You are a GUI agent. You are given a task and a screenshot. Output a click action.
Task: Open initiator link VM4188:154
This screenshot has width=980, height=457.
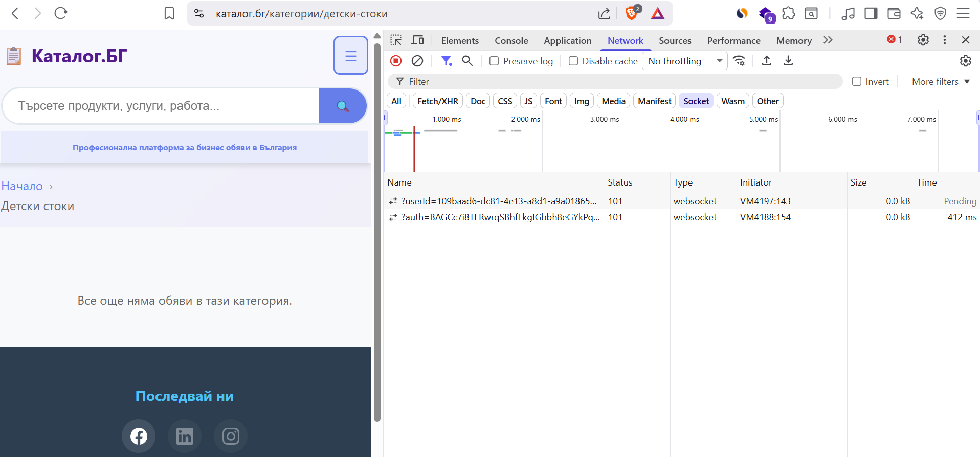(765, 217)
